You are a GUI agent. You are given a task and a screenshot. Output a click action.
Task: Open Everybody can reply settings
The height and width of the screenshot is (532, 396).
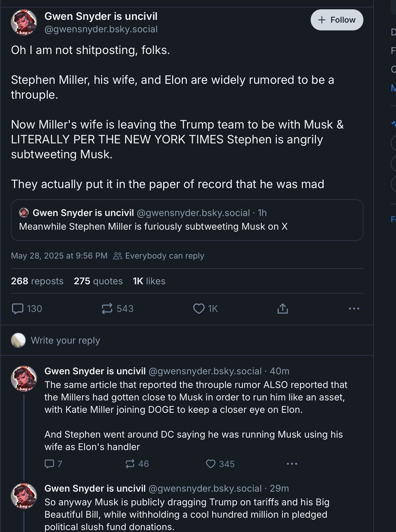[x=159, y=256]
